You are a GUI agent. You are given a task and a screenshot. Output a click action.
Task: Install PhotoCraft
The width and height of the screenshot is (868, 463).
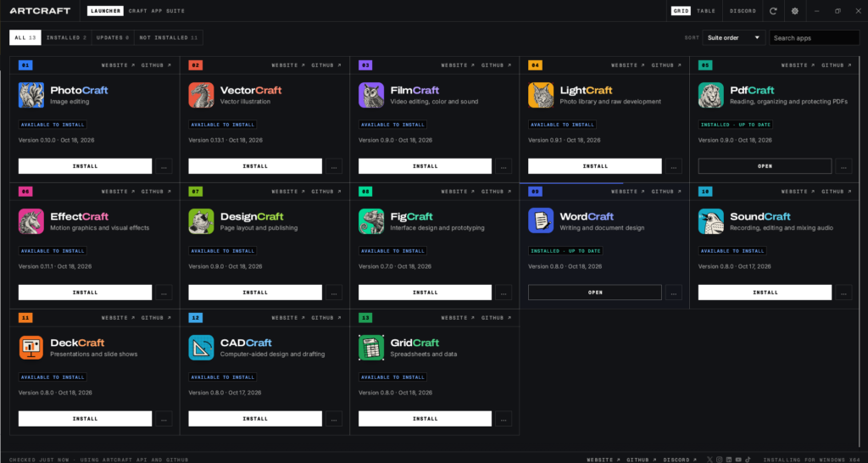pos(86,166)
